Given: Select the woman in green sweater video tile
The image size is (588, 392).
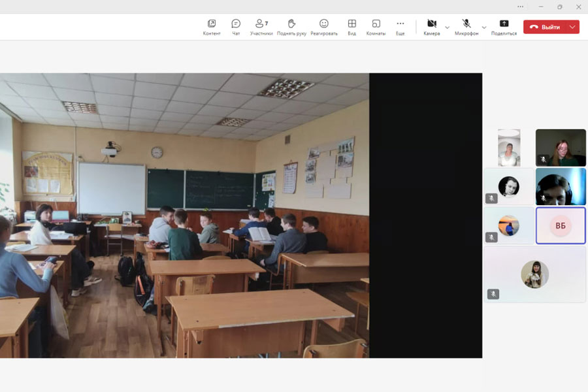Looking at the screenshot, I should pos(561,148).
